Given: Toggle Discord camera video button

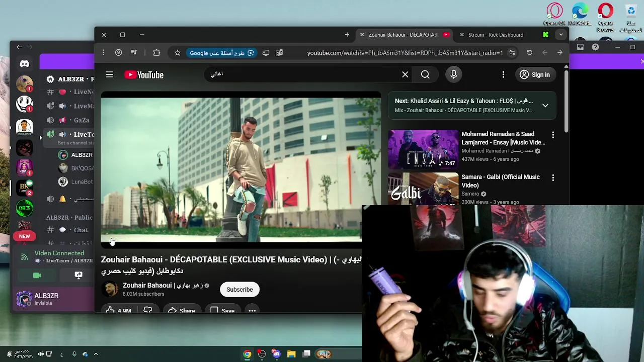Looking at the screenshot, I should (x=37, y=275).
